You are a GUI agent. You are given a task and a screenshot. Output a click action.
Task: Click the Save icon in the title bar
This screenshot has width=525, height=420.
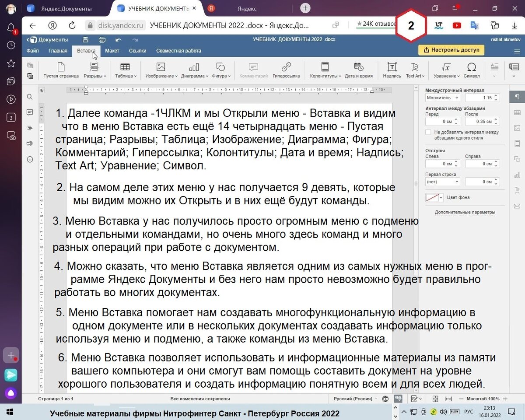point(86,39)
